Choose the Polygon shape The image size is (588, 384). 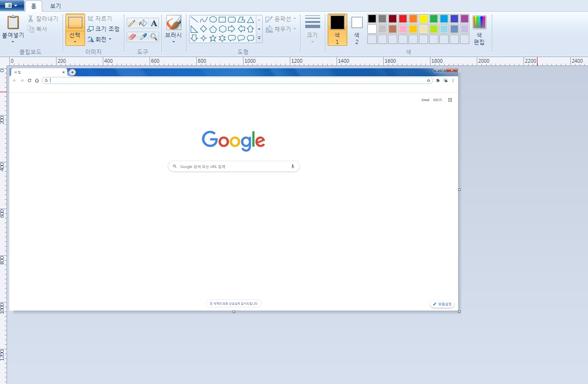(x=241, y=20)
